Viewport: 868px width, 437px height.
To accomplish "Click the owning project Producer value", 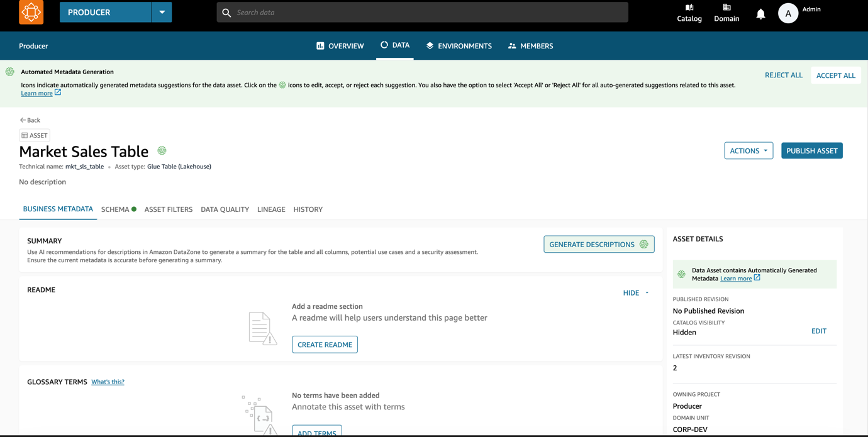I will click(x=687, y=406).
